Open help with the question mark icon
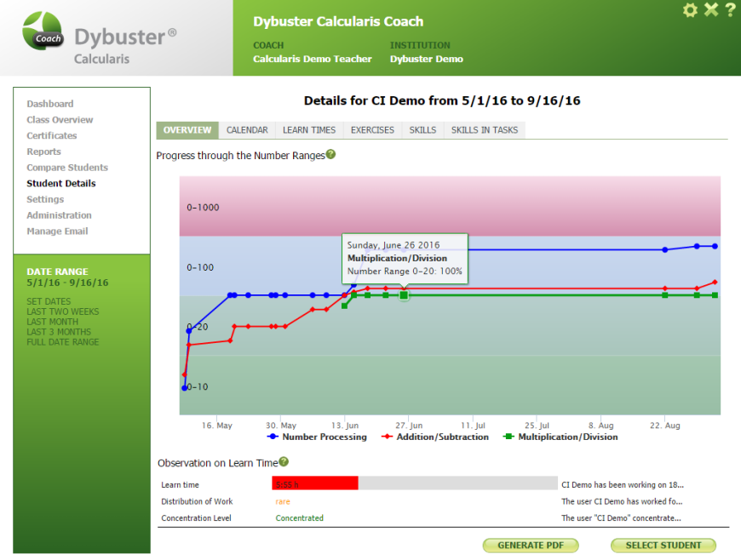 click(730, 9)
